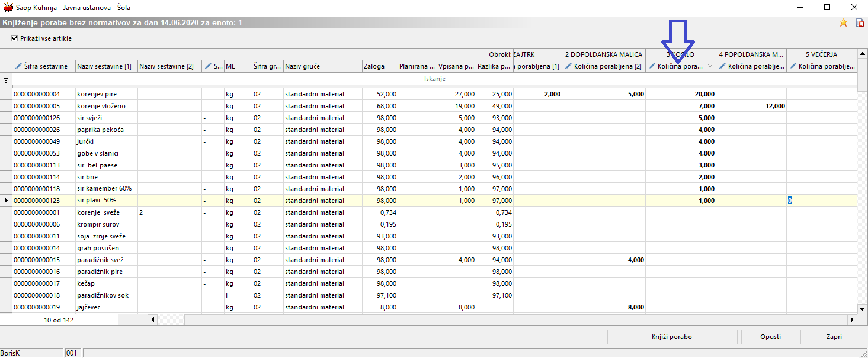Click the Šifra gr... column header

pyautogui.click(x=268, y=66)
